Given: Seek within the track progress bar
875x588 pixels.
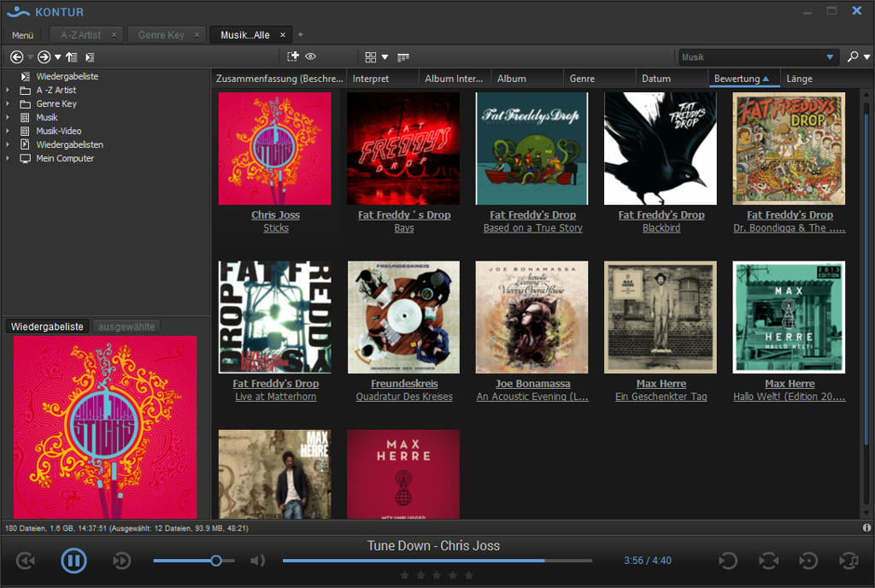Looking at the screenshot, I should (437, 561).
